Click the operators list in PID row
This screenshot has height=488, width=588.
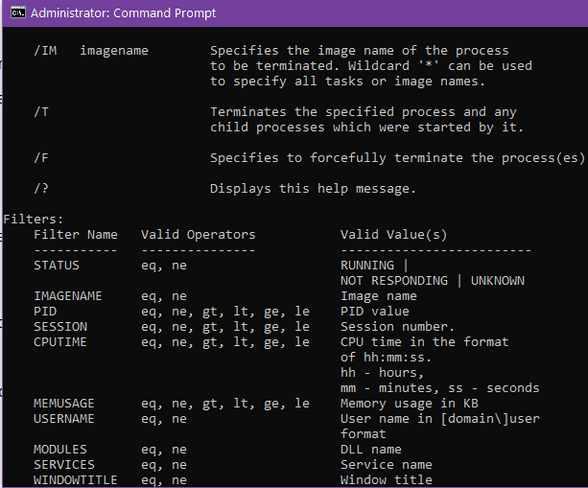tap(225, 311)
